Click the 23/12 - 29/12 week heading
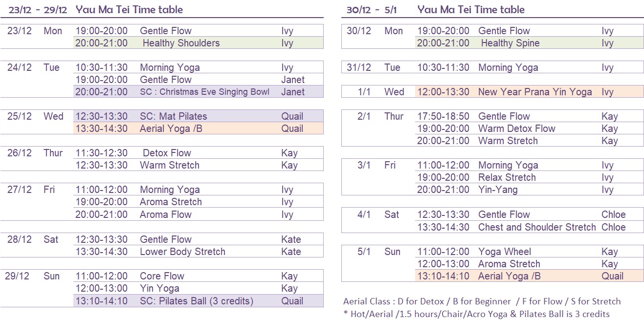The image size is (644, 320). coord(38,10)
